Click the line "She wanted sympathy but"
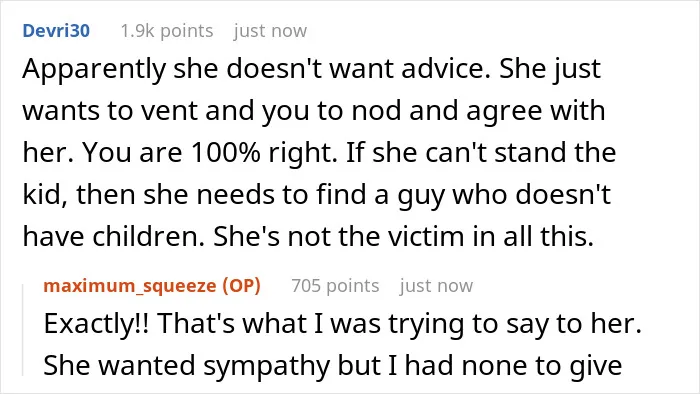Image resolution: width=700 pixels, height=394 pixels. (x=333, y=366)
